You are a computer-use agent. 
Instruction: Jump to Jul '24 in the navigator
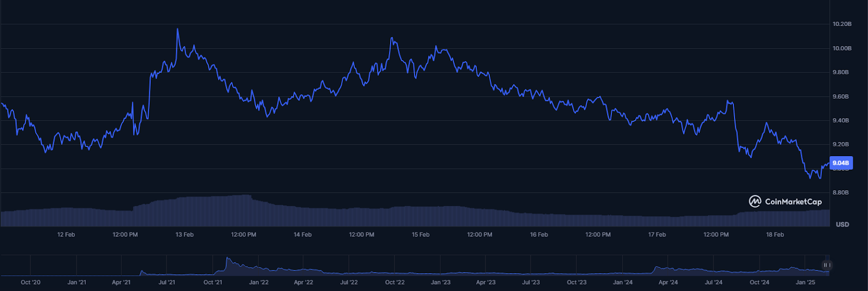point(713,282)
